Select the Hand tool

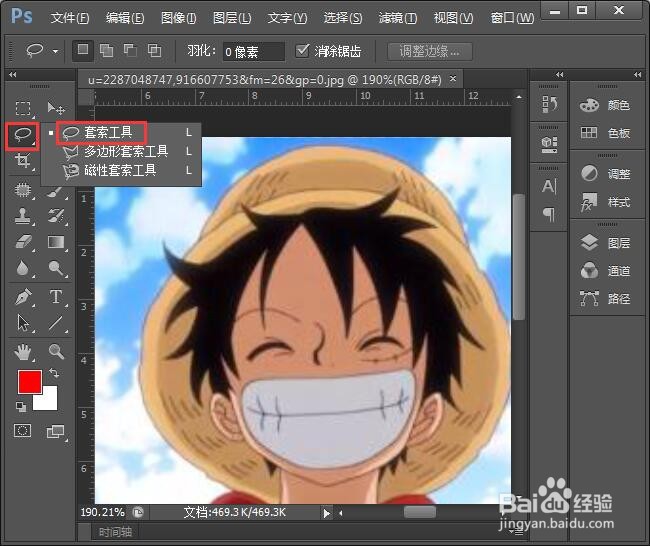coord(23,352)
